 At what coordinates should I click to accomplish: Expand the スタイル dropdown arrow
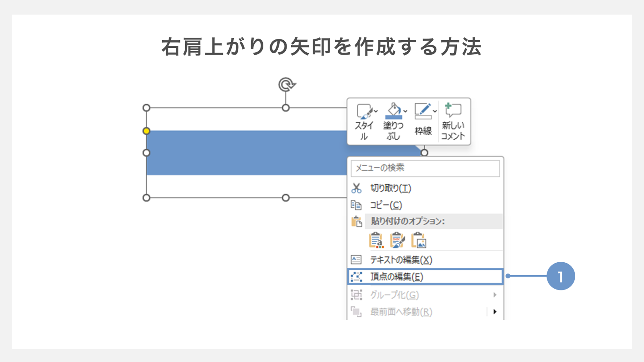(x=376, y=111)
